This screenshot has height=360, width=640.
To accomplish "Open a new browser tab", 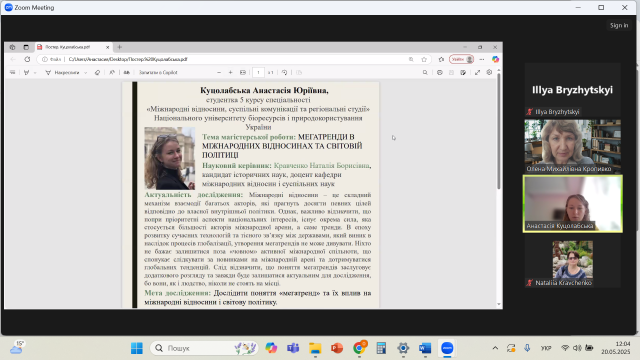I will [120, 47].
